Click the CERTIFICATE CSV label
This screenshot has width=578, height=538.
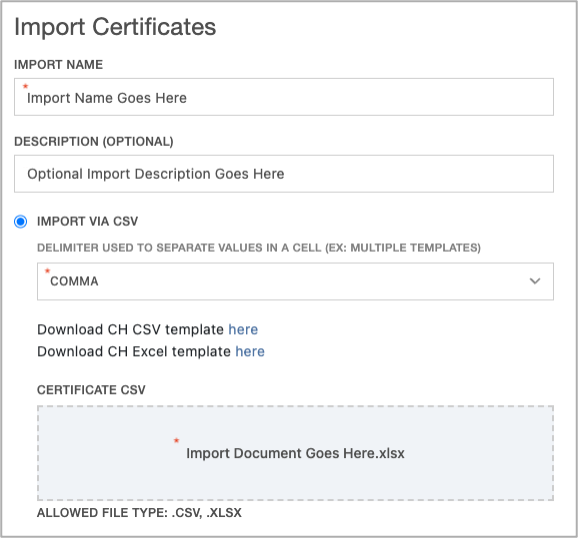91,390
